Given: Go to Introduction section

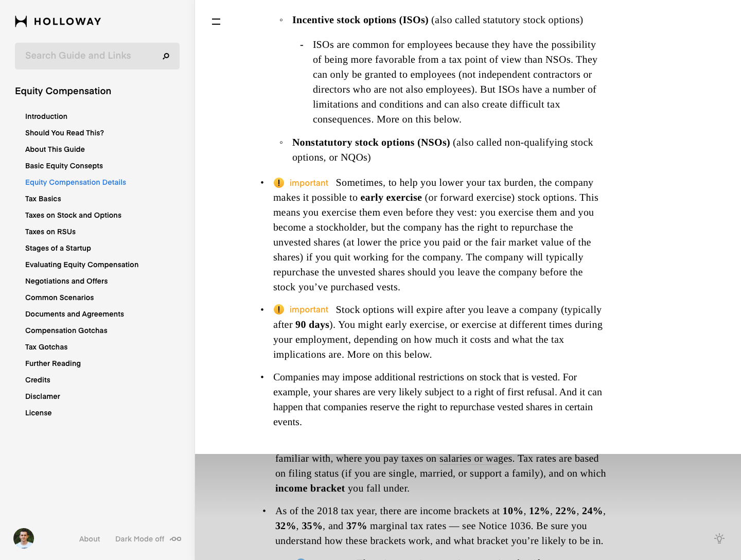Looking at the screenshot, I should coord(46,116).
